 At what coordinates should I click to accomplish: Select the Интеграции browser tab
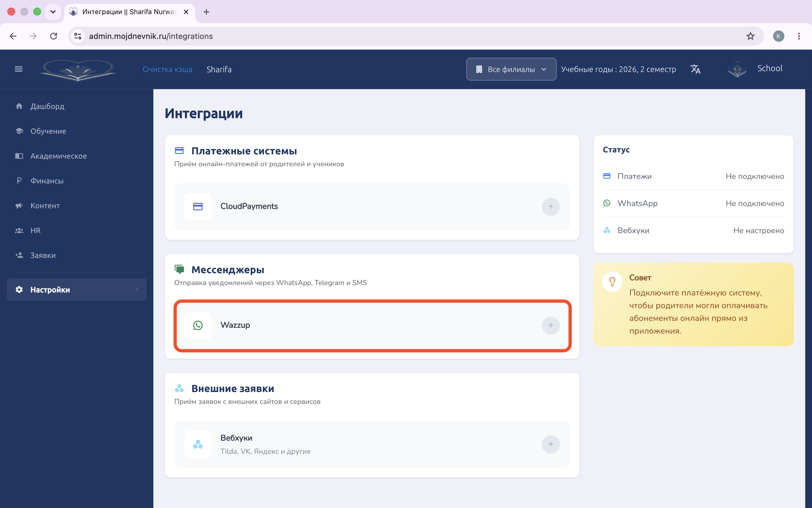coord(129,12)
